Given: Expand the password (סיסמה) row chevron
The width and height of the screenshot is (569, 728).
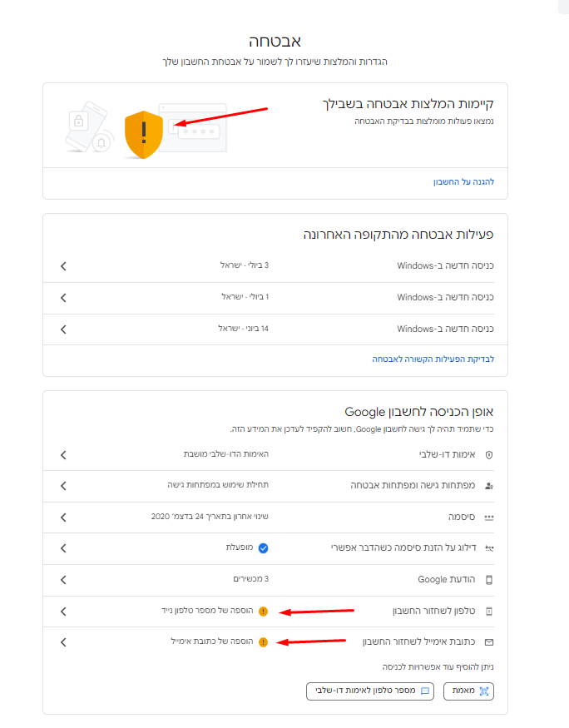Looking at the screenshot, I should click(63, 518).
